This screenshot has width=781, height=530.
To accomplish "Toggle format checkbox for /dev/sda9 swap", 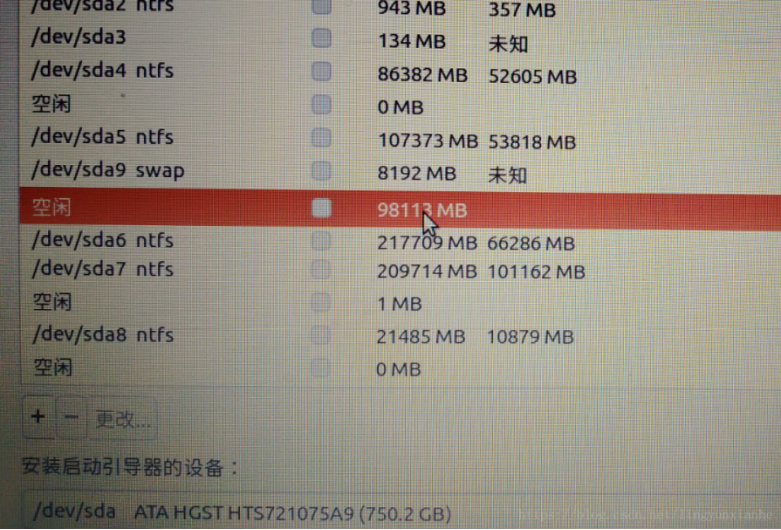I will tap(322, 171).
